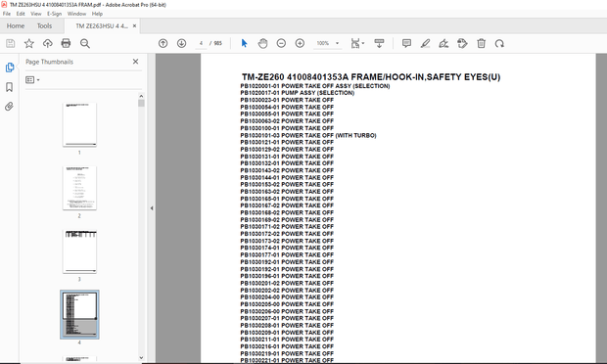The height and width of the screenshot is (364, 607).
Task: Click line PB1030023-01 POWER TAKE OFF
Action: [287, 100]
